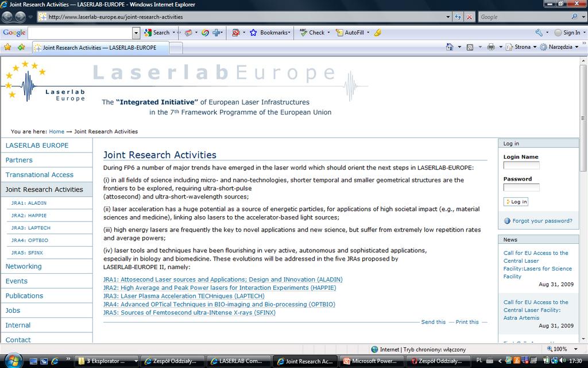Click in the URL address field

[246, 17]
